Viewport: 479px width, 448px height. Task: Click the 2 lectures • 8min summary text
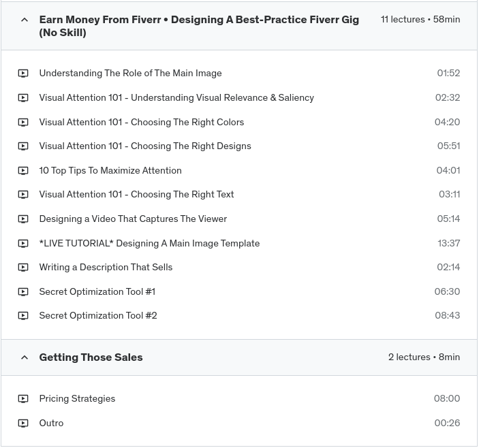[424, 357]
